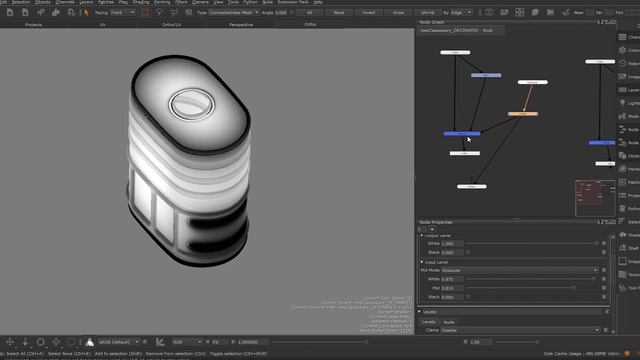
Task: Reset the Input Level Black value
Action: (604, 297)
